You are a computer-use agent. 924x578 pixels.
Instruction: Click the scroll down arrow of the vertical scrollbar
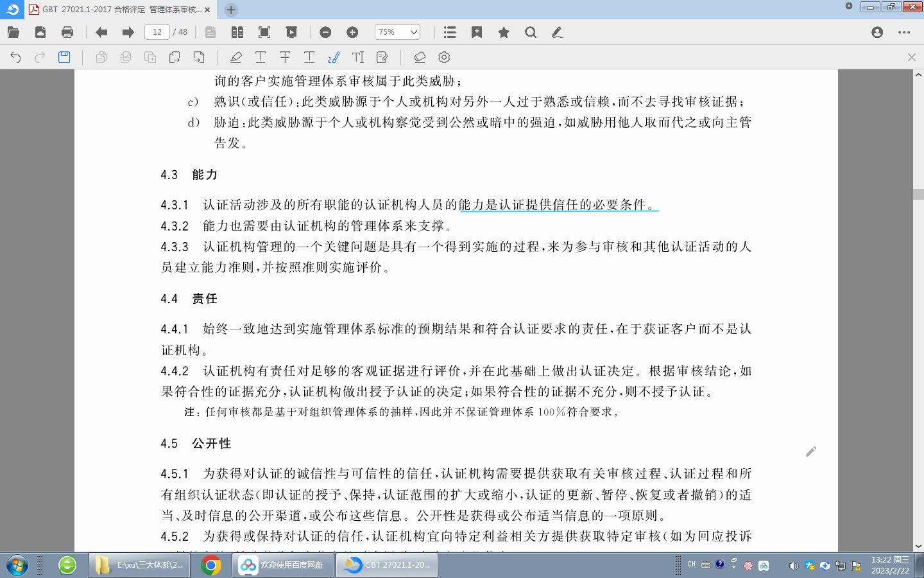point(918,547)
